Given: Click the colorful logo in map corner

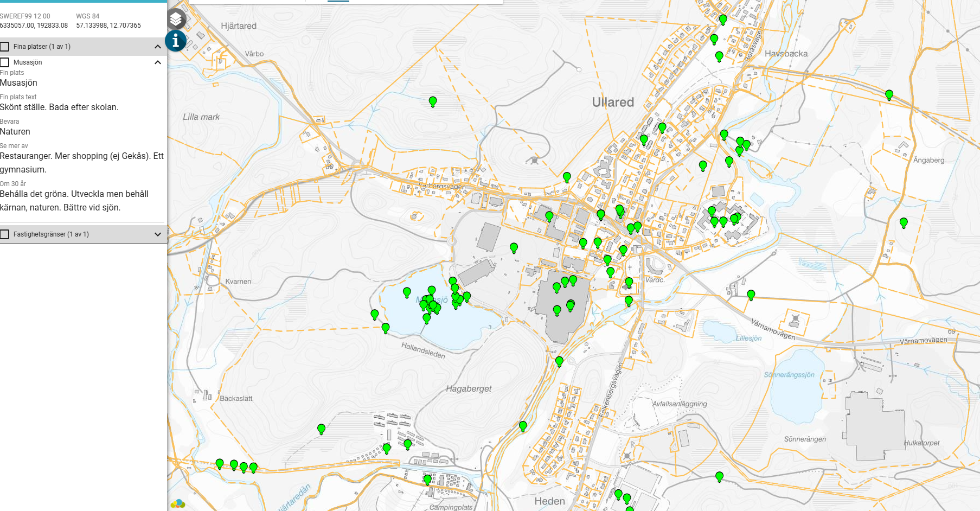Looking at the screenshot, I should (177, 504).
